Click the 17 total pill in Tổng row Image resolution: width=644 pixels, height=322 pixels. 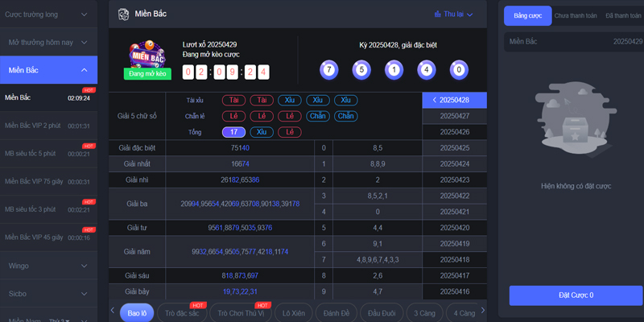pos(233,132)
